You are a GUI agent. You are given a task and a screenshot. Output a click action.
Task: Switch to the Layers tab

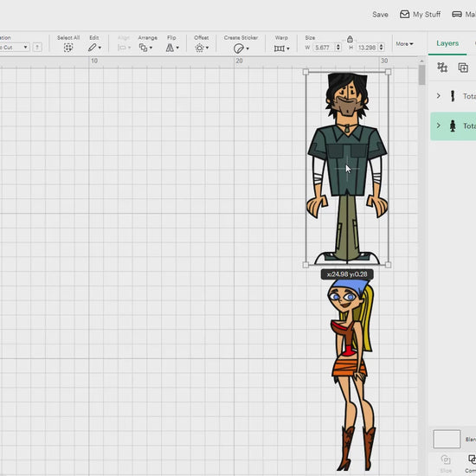pyautogui.click(x=447, y=43)
